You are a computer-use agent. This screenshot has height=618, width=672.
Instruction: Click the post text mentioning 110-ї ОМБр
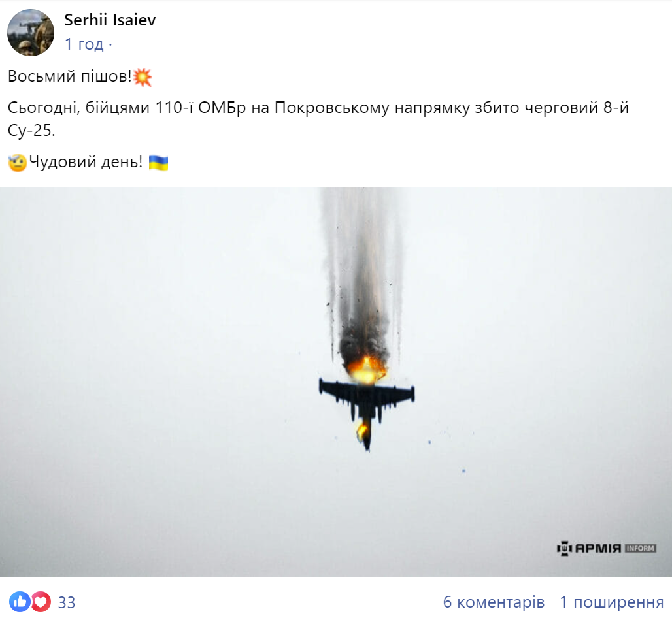[318, 119]
